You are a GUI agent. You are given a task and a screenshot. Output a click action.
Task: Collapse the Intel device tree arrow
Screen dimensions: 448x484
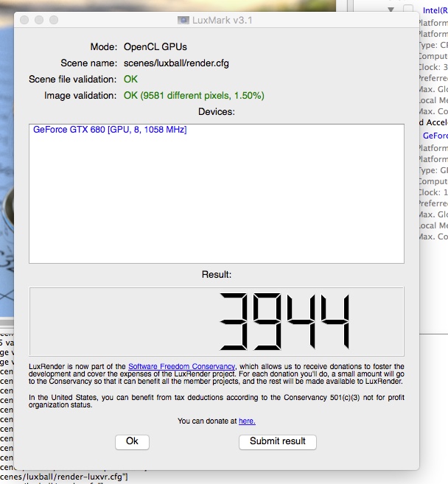click(x=391, y=10)
